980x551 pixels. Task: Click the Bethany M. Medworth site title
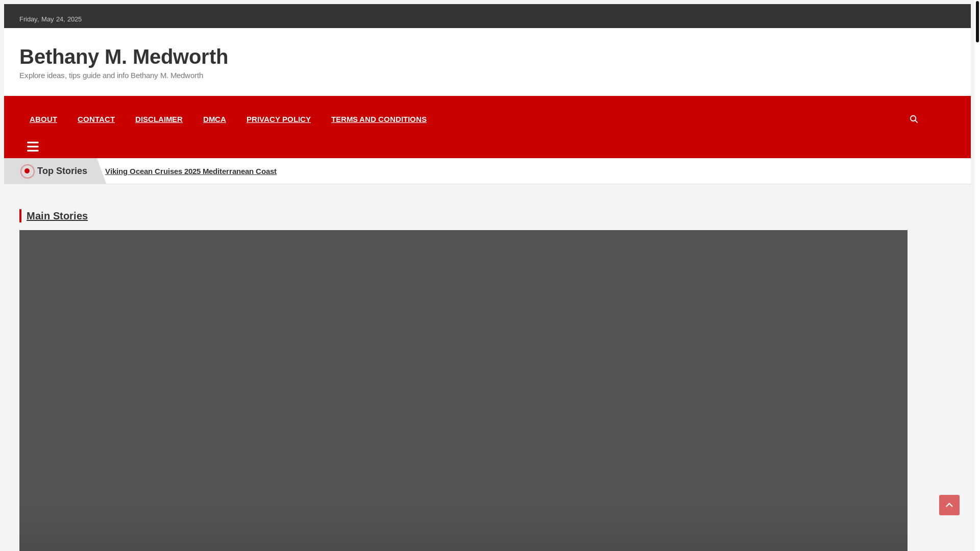click(x=124, y=57)
